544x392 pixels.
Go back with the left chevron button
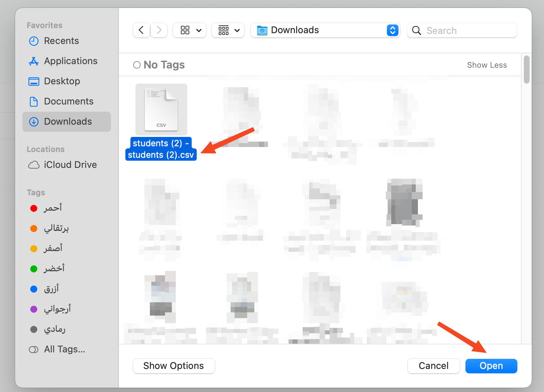[141, 30]
